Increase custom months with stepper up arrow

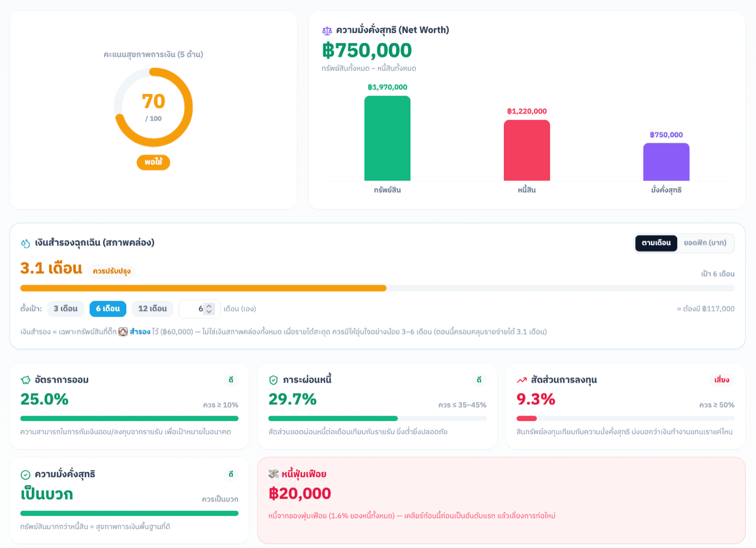[210, 306]
